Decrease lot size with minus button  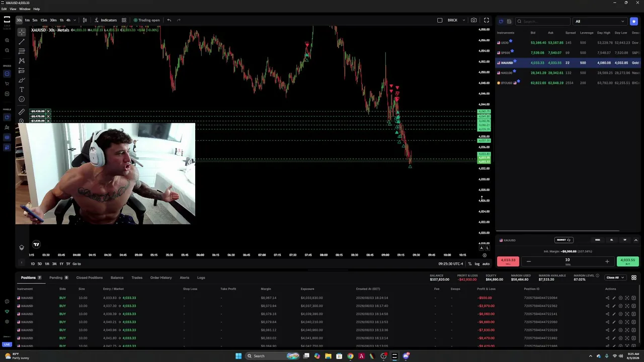[528, 261]
